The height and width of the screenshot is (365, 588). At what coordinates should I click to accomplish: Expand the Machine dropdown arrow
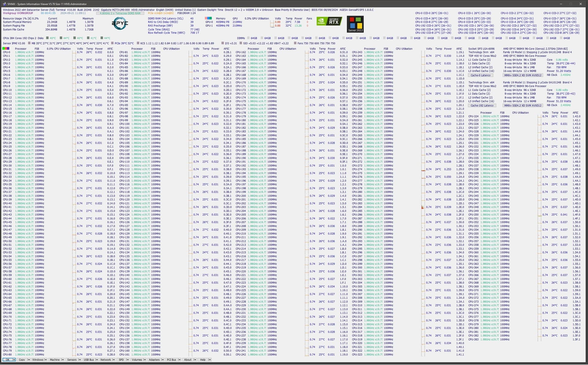(x=62, y=360)
